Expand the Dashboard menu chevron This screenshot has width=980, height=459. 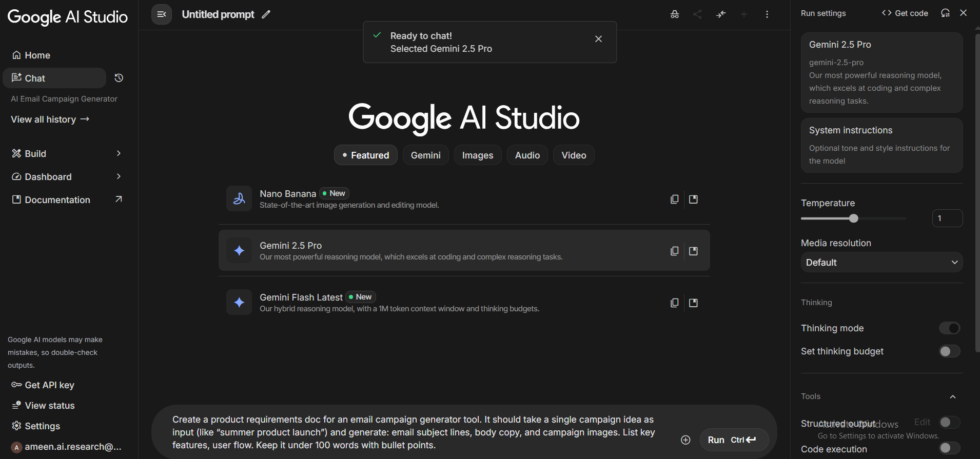pyautogui.click(x=119, y=176)
